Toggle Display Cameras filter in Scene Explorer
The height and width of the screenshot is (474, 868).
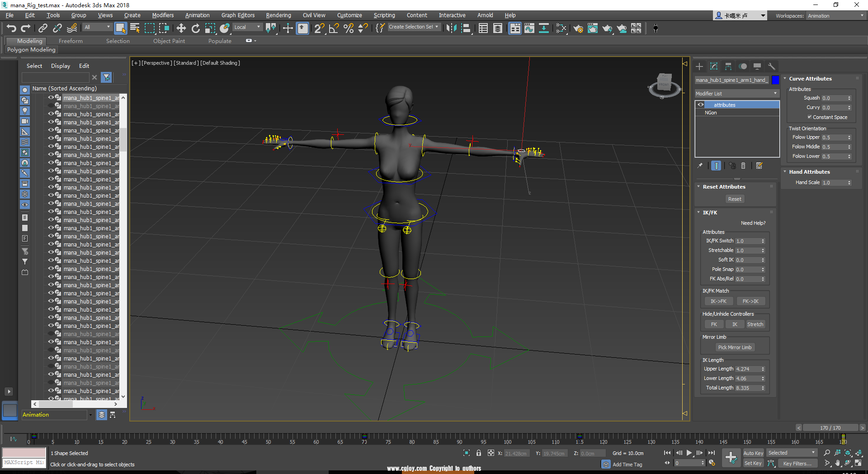(25, 121)
